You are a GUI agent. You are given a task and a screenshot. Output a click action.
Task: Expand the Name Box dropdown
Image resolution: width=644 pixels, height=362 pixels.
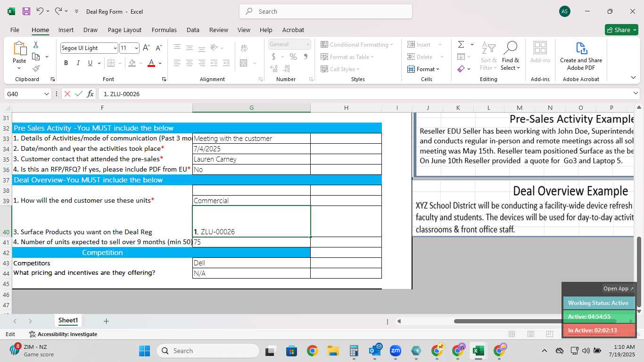point(46,94)
